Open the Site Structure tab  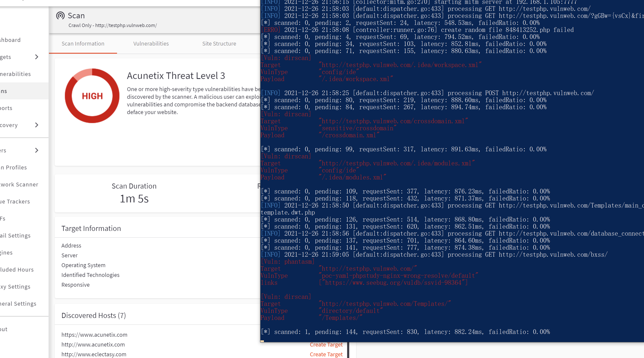219,43
